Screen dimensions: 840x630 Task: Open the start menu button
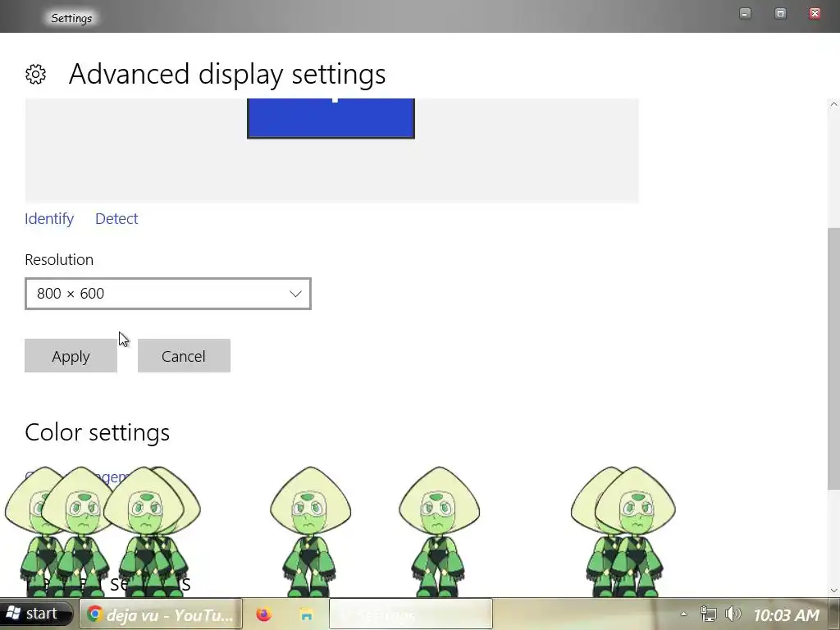coord(36,614)
